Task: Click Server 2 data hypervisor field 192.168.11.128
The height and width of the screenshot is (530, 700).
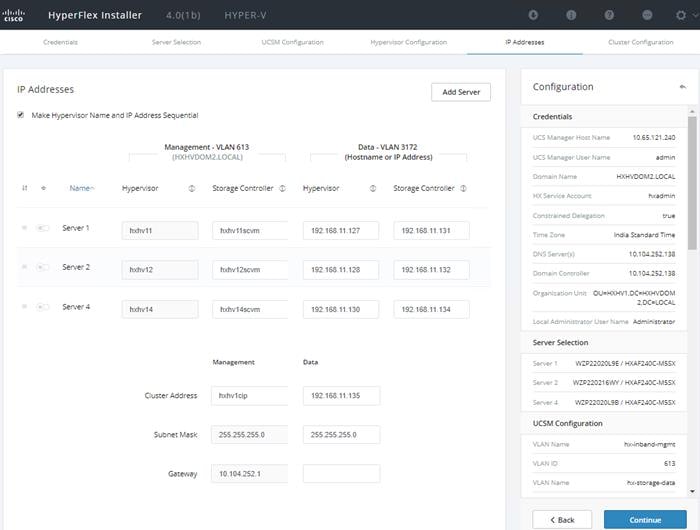Action: click(x=341, y=270)
